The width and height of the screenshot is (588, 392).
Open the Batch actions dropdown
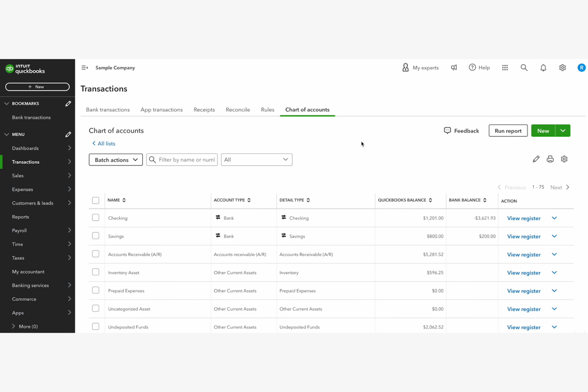pos(116,159)
